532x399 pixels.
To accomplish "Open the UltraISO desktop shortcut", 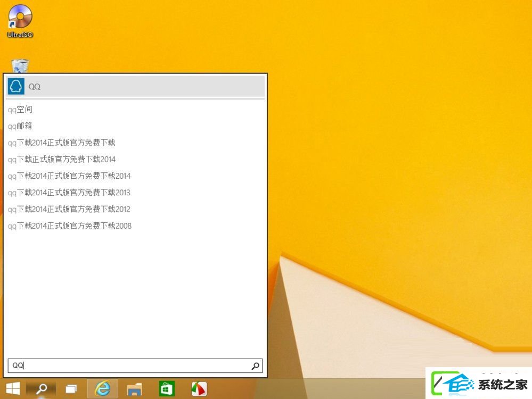I will coord(20,20).
